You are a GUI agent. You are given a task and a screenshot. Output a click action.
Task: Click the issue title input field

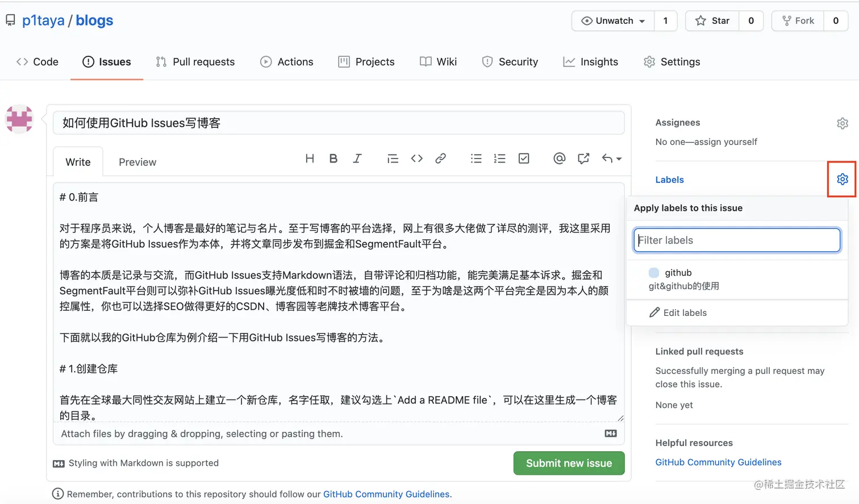click(339, 123)
